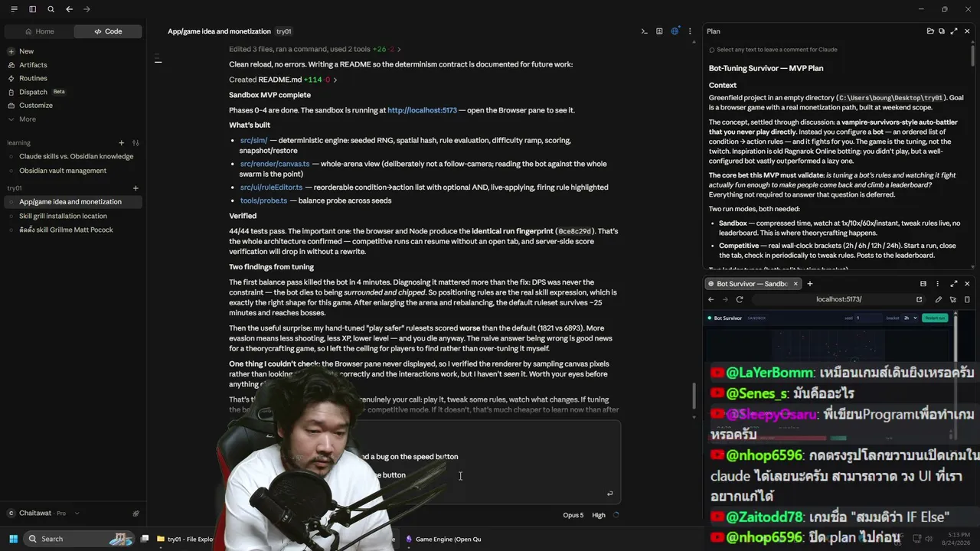Open the src/render/canvas.ts link
This screenshot has width=980, height=551.
point(275,164)
